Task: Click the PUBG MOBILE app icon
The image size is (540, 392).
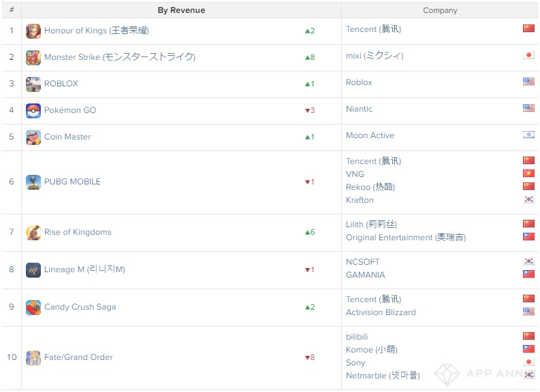Action: click(x=33, y=182)
